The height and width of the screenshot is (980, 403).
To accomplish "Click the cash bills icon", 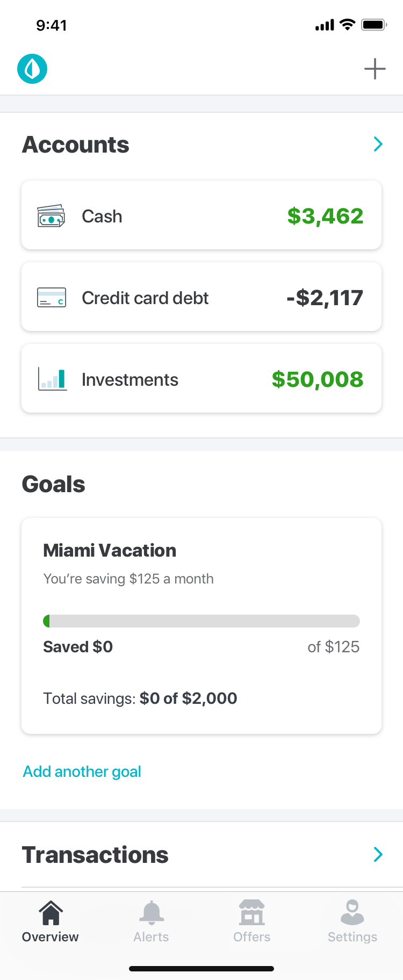I will pyautogui.click(x=51, y=216).
